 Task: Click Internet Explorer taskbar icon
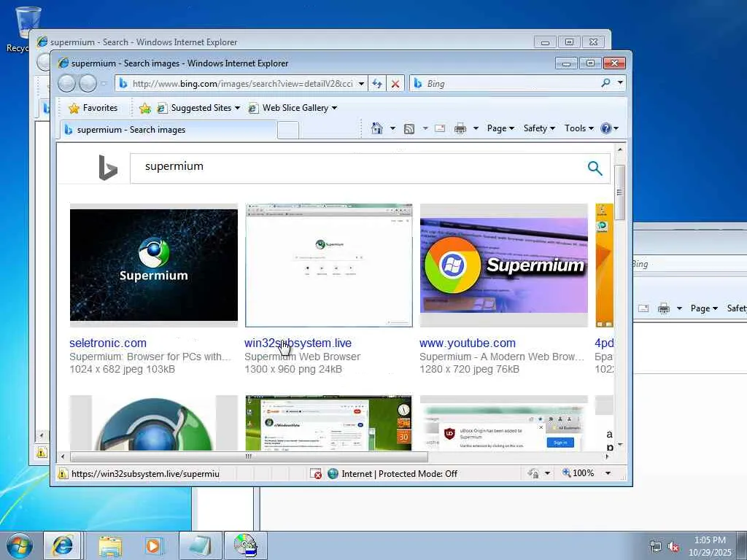point(63,545)
